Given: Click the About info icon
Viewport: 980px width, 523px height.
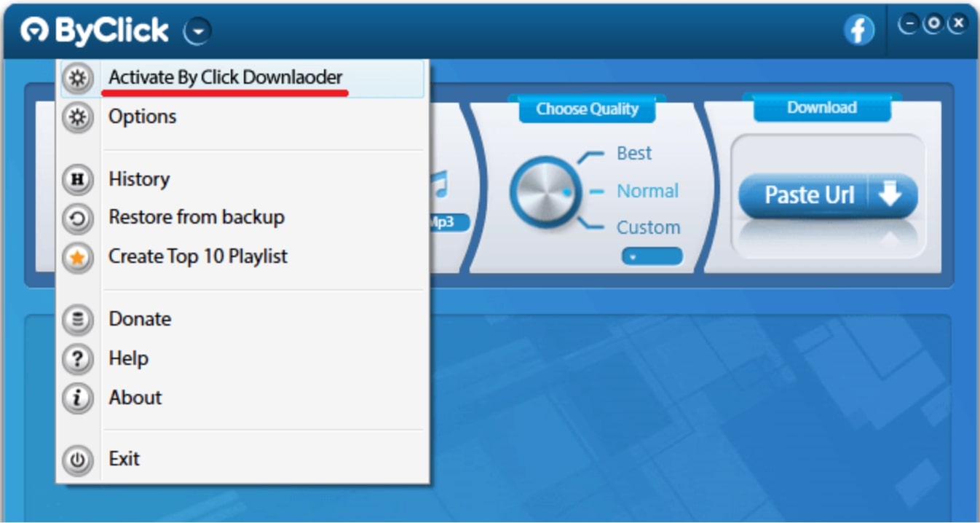Looking at the screenshot, I should (78, 398).
